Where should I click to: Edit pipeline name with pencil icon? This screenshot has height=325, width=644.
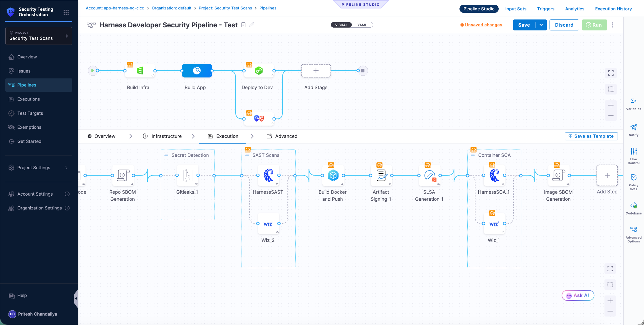tap(252, 25)
